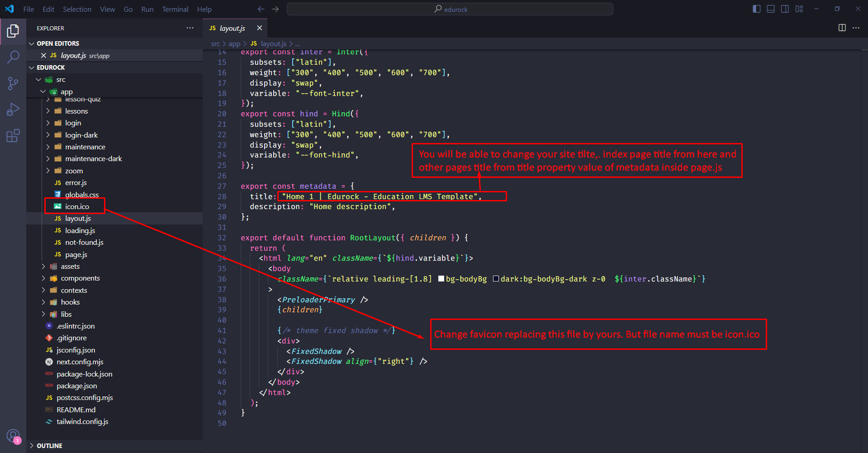Open the editor More Actions ellipsis

coord(856,28)
